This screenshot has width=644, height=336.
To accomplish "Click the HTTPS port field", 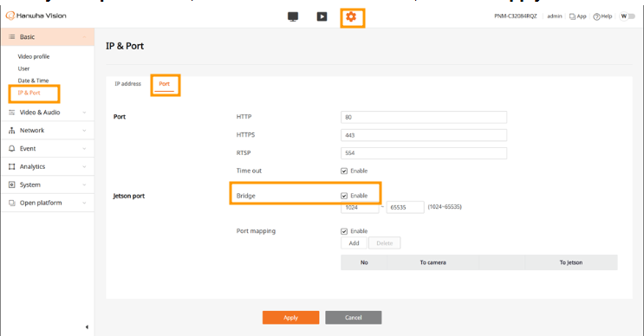I will pos(424,135).
